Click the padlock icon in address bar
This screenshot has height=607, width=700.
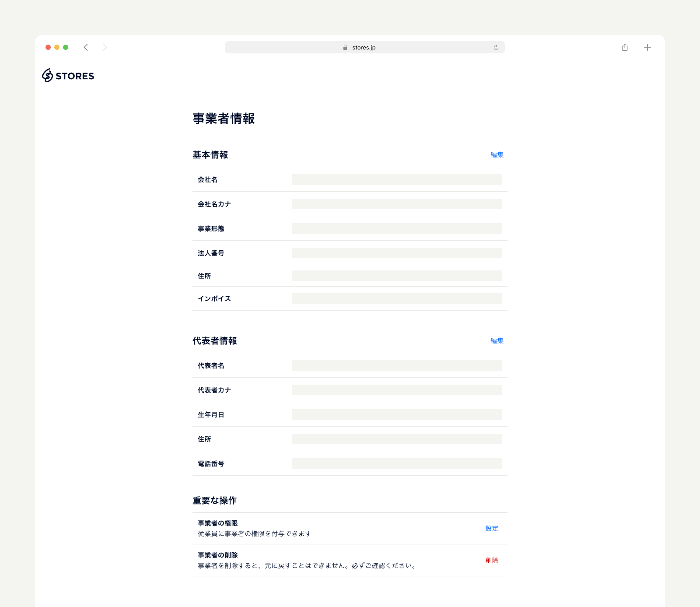pos(344,47)
